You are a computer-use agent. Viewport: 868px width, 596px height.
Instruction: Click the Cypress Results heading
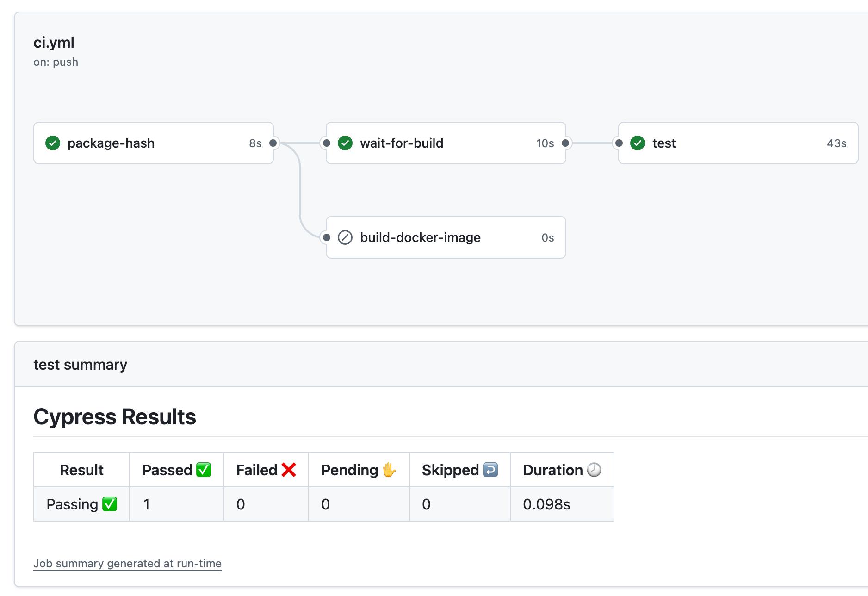click(x=114, y=416)
